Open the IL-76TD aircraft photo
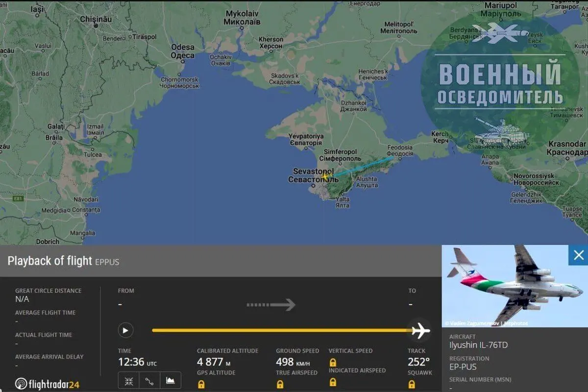The image size is (588, 392). pos(514,286)
